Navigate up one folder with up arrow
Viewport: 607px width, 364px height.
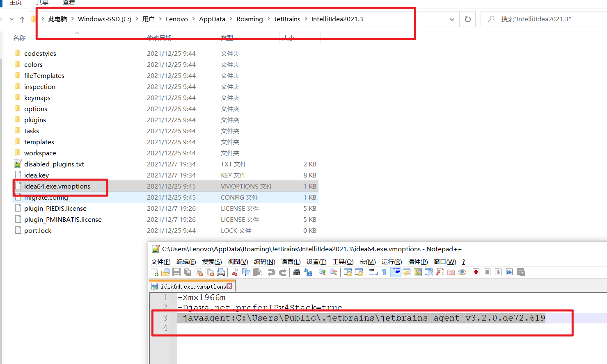[22, 19]
